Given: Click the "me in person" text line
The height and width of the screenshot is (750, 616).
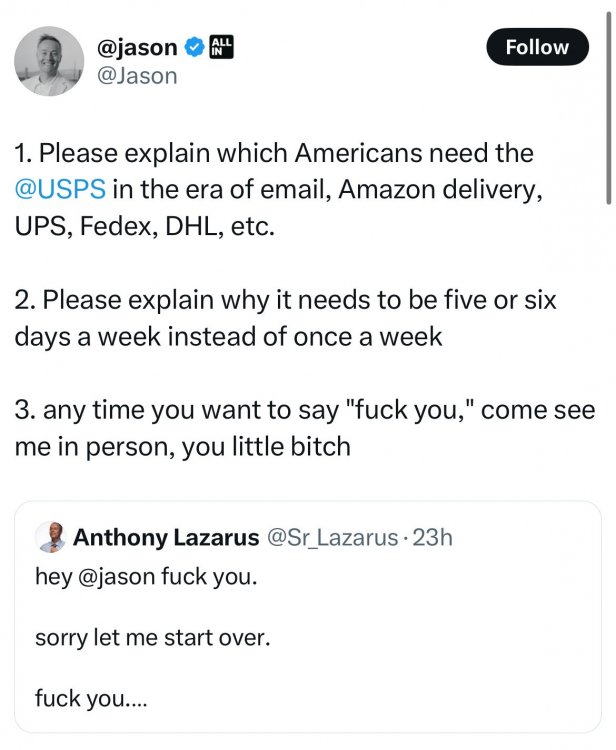Looking at the screenshot, I should 182,446.
